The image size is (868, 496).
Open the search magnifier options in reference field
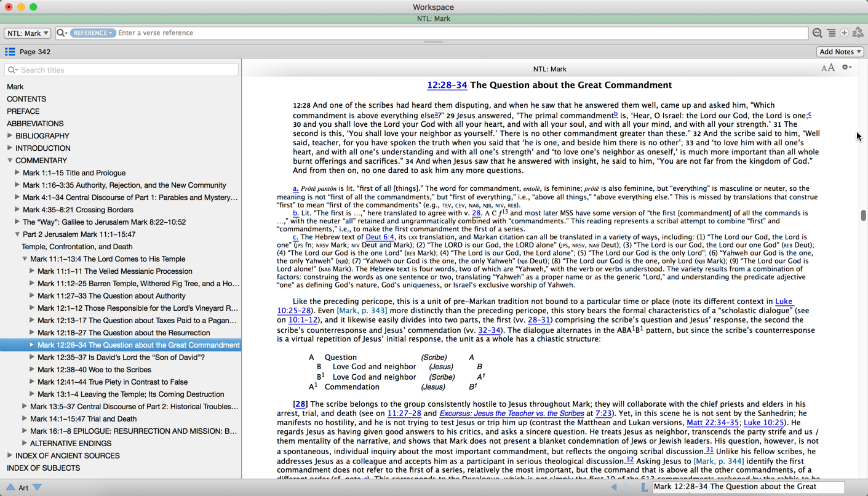pos(62,33)
